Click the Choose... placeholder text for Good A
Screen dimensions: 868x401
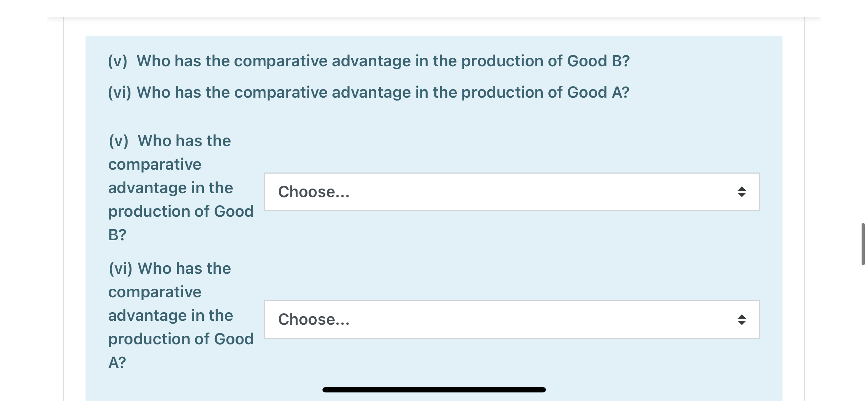click(313, 319)
